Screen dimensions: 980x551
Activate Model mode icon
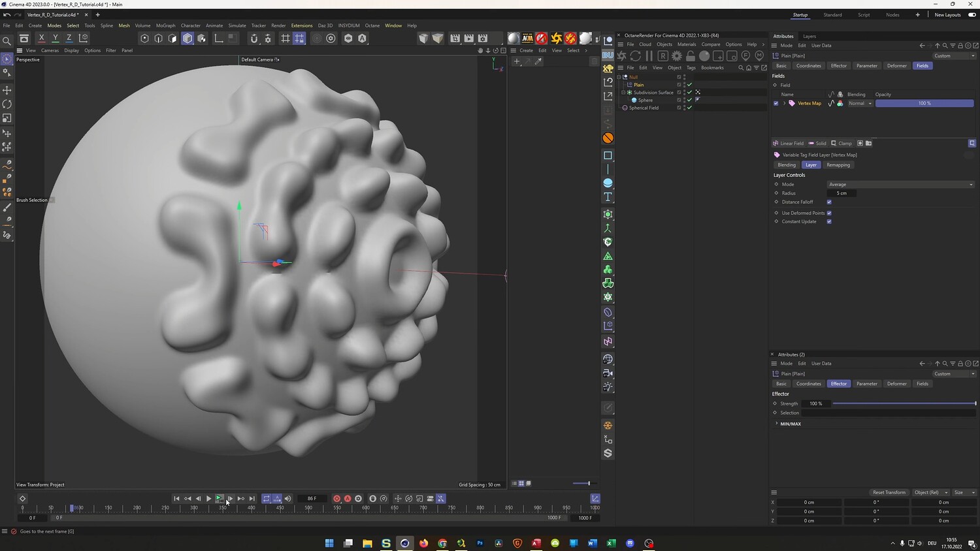188,39
